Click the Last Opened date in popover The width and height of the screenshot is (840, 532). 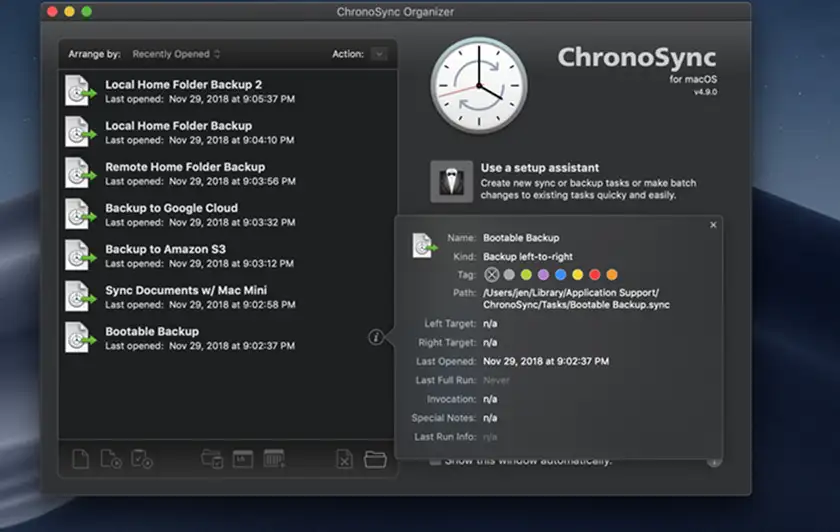click(546, 362)
